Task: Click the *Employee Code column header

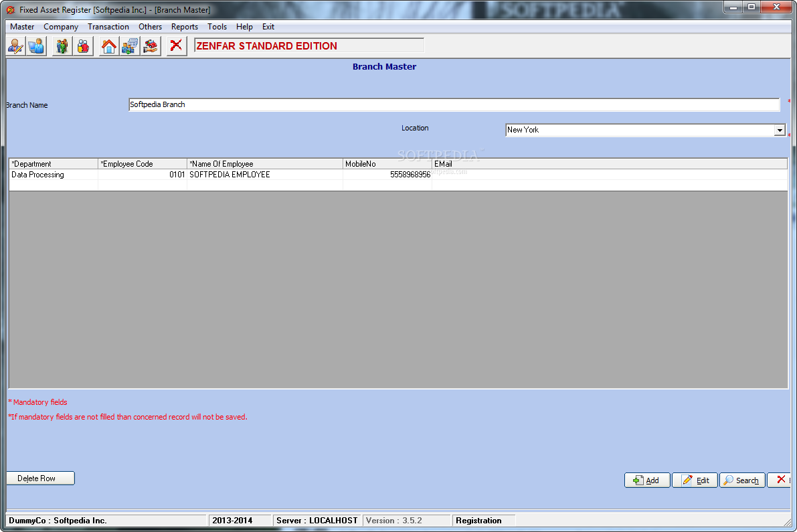Action: (143, 163)
